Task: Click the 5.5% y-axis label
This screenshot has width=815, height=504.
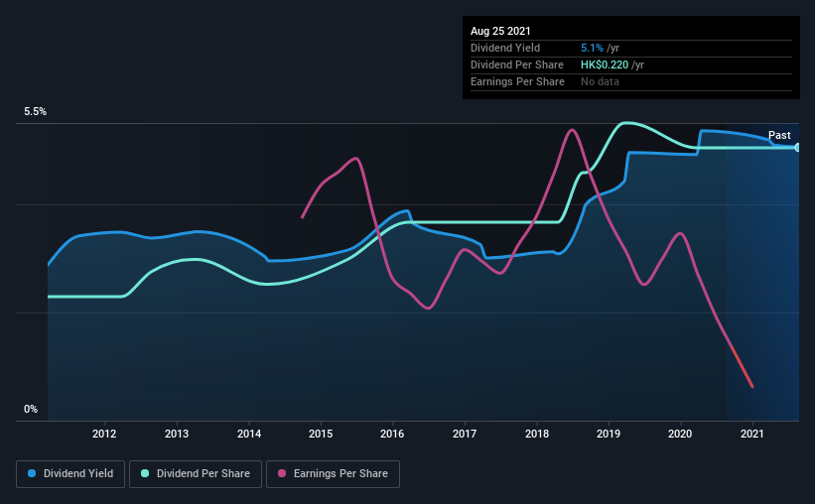Action: (x=36, y=112)
